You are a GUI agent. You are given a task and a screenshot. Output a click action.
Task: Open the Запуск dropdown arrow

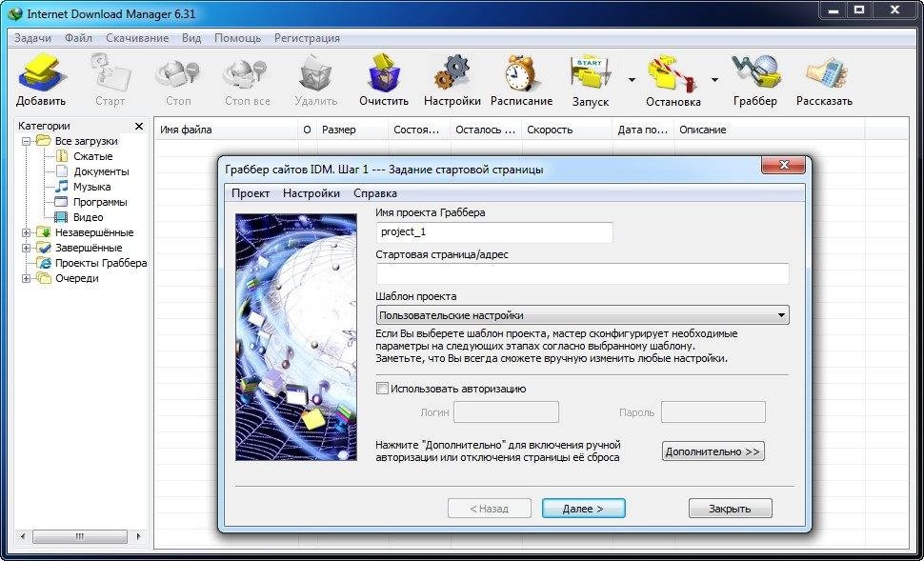click(x=632, y=80)
